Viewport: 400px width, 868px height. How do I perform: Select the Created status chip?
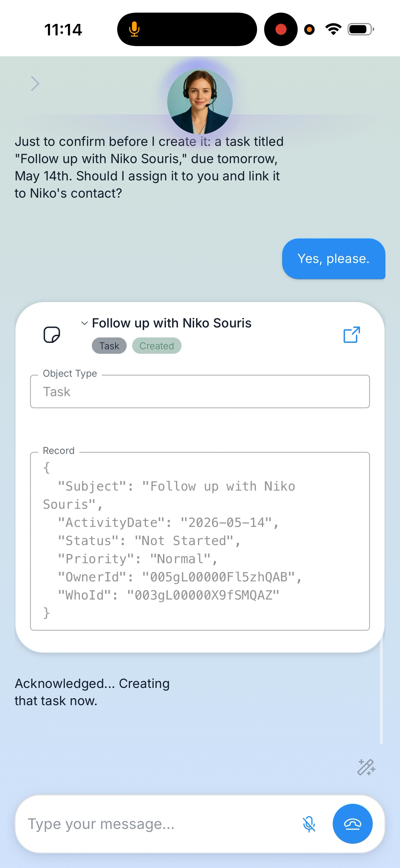point(157,346)
